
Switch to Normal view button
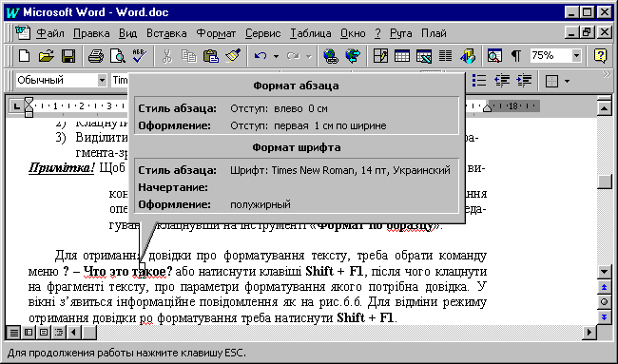pos(14,333)
